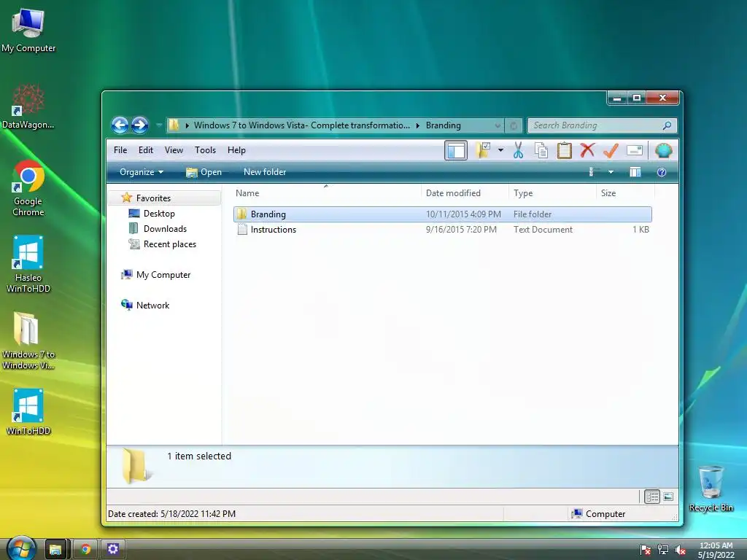Open the WinToHDD desktop shortcut

[28, 413]
